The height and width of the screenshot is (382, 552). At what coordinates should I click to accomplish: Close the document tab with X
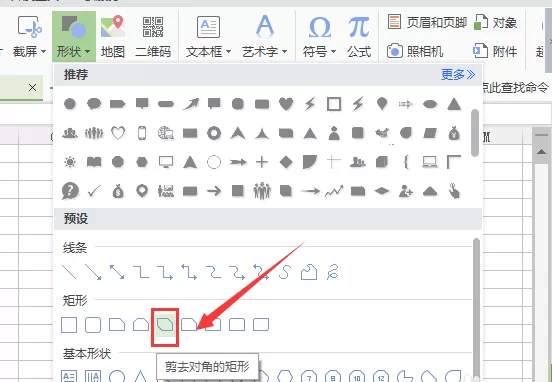[x=32, y=87]
